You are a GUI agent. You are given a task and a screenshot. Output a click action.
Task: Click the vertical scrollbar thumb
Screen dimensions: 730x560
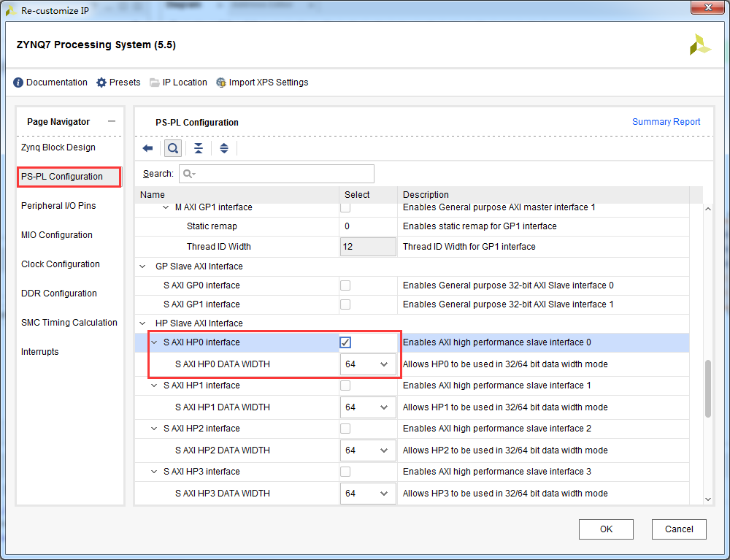coord(708,388)
